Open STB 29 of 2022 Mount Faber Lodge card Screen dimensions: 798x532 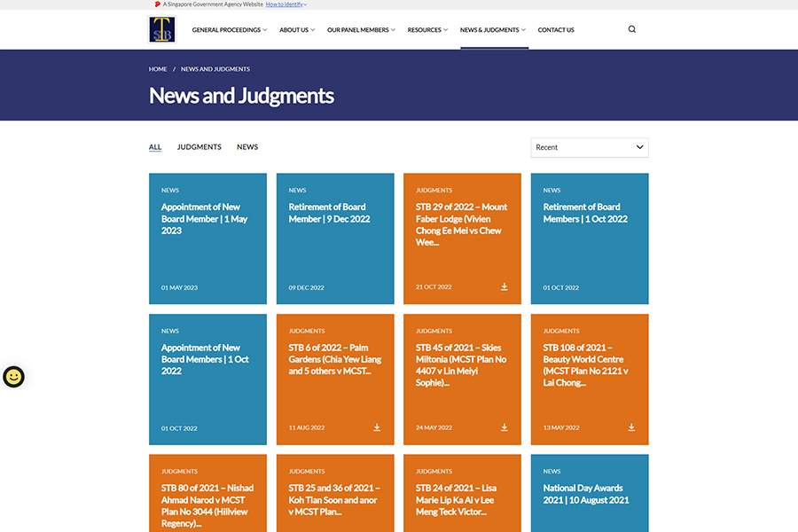coord(462,239)
